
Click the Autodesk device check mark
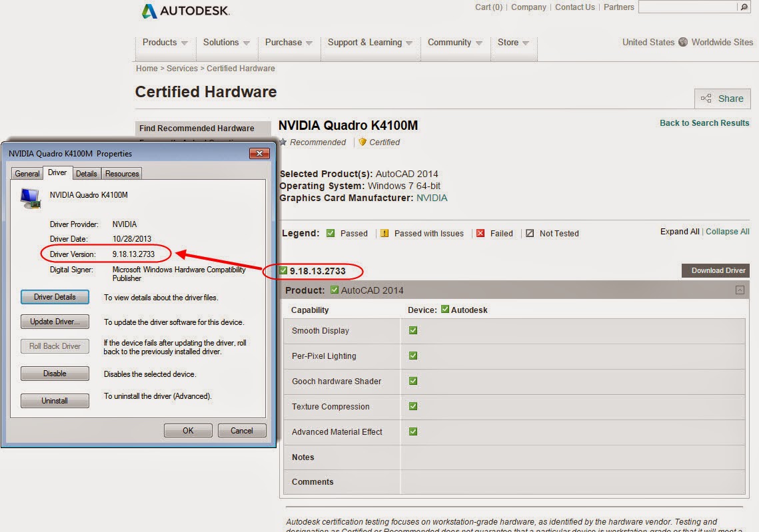point(445,309)
